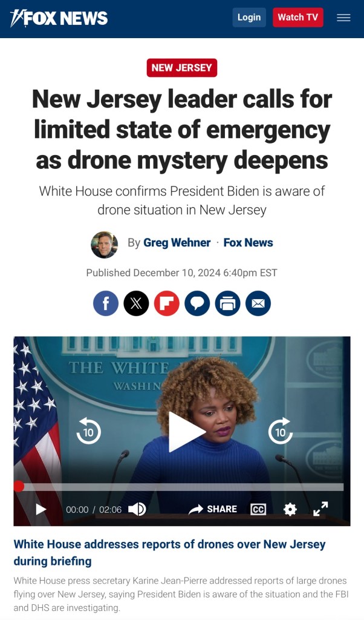
Task: Open the comments bubble icon
Action: pyautogui.click(x=197, y=303)
